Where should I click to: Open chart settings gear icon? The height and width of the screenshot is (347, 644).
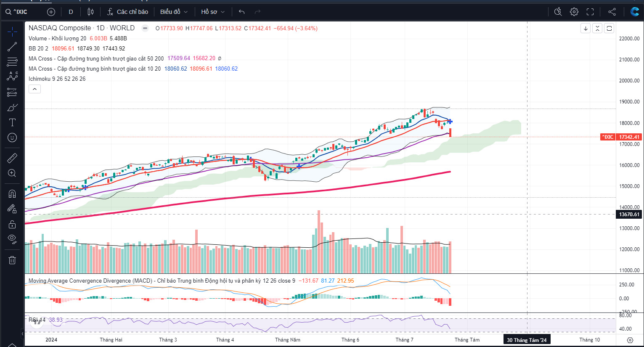coord(574,12)
